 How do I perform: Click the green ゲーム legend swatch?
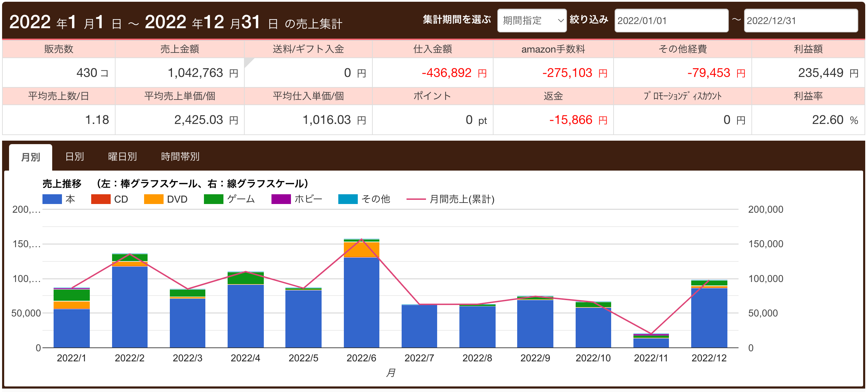(213, 199)
